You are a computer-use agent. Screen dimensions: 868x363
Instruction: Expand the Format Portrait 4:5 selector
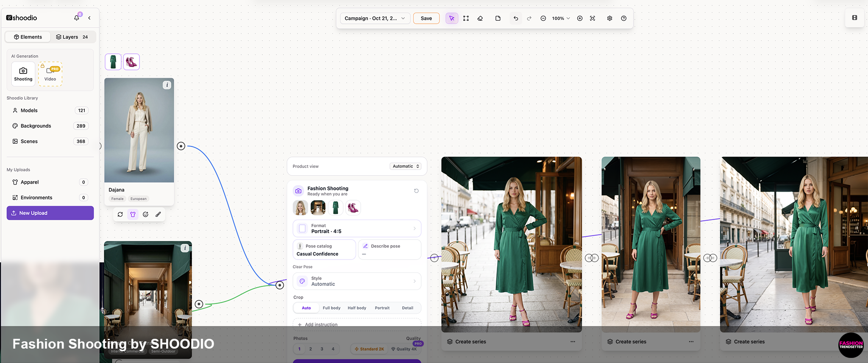click(357, 229)
